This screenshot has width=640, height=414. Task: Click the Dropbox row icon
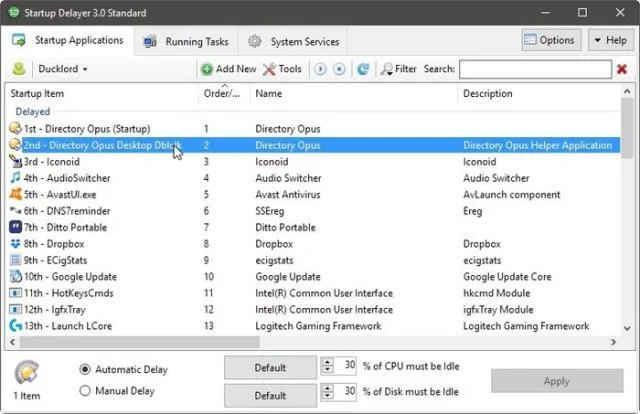(15, 243)
